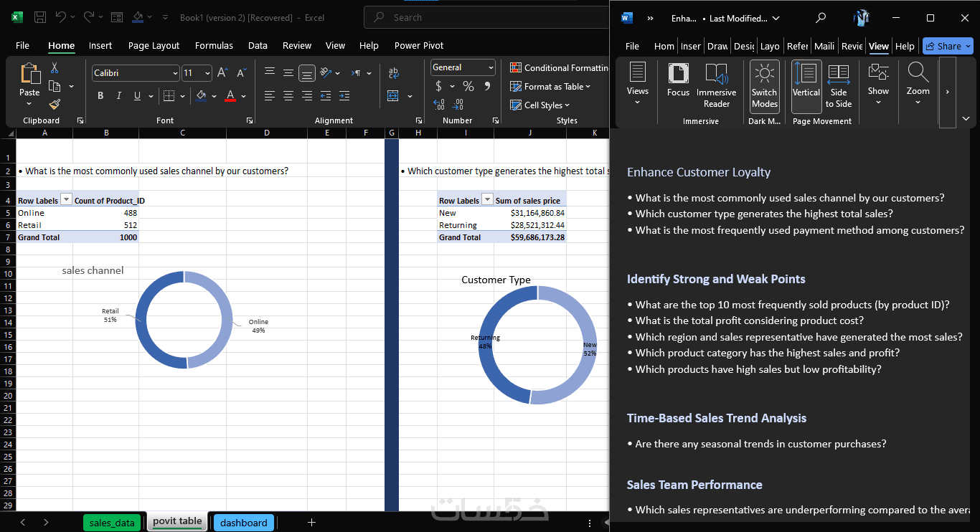Open the Power Pivot ribbon tab
The width and height of the screenshot is (980, 532).
point(418,45)
